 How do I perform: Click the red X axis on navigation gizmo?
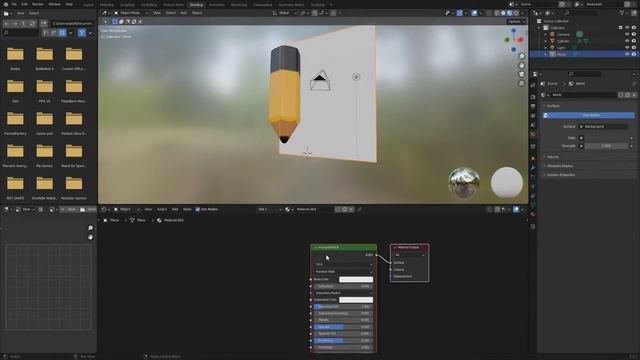coord(520,40)
